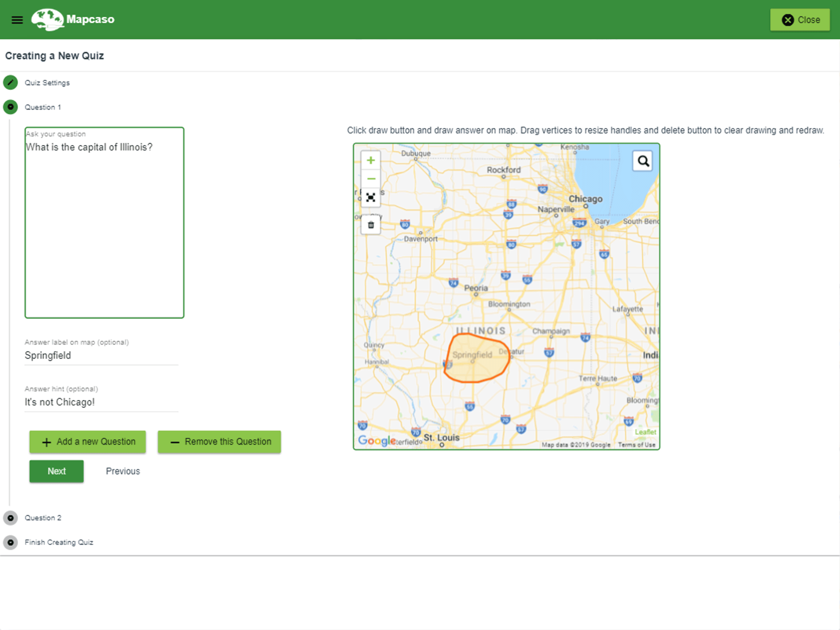The image size is (840, 630).
Task: Click the Champaign label on the map
Action: pyautogui.click(x=551, y=331)
